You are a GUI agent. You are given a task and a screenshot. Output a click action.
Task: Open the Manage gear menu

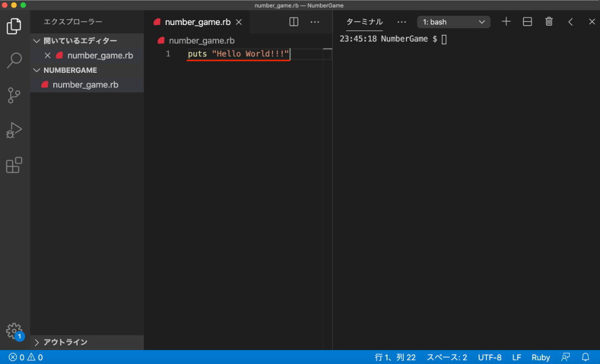[15, 331]
